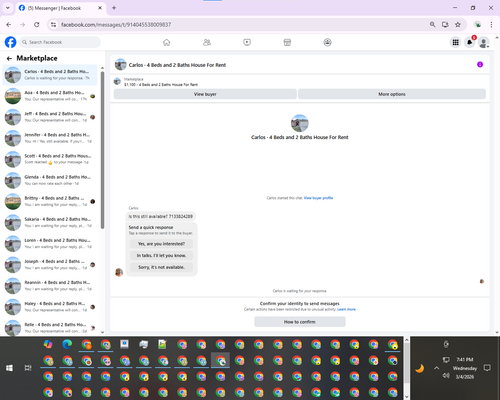Click the $1,100 listing price line

pos(161,85)
